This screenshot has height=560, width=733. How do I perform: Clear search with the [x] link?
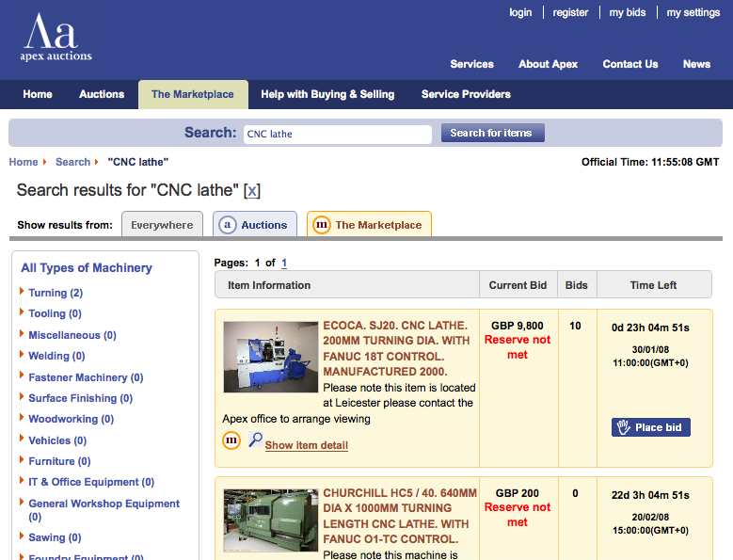pos(252,190)
